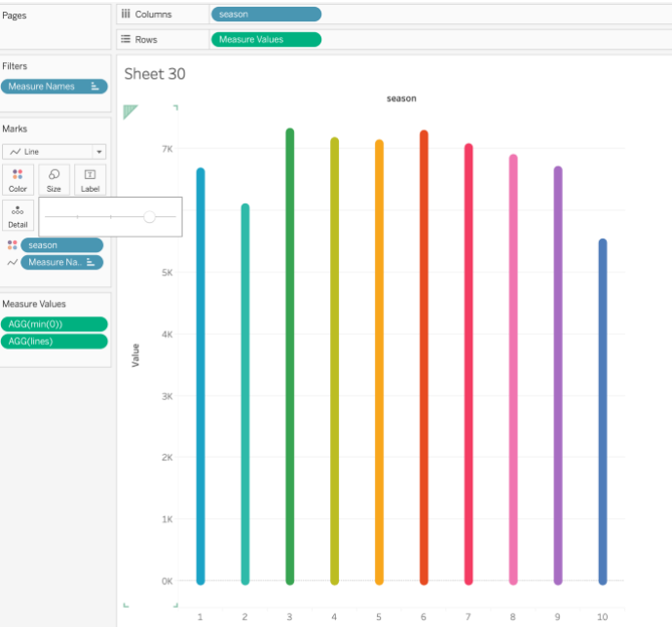
Task: Select the season 3 green line mark
Action: click(x=289, y=356)
